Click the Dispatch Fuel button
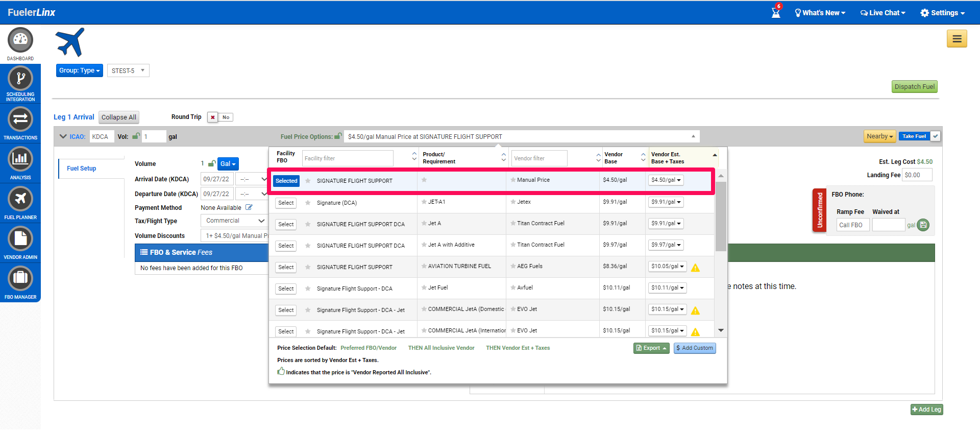 (x=915, y=87)
